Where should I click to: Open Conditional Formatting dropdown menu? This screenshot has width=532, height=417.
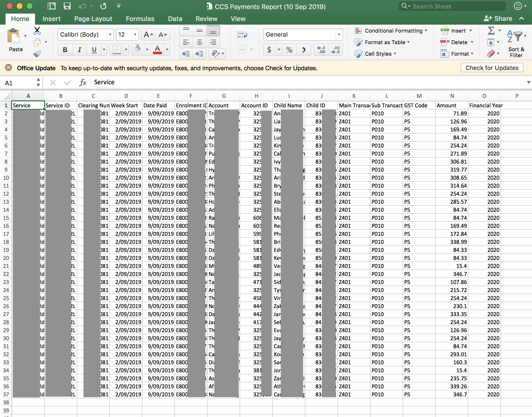[394, 31]
